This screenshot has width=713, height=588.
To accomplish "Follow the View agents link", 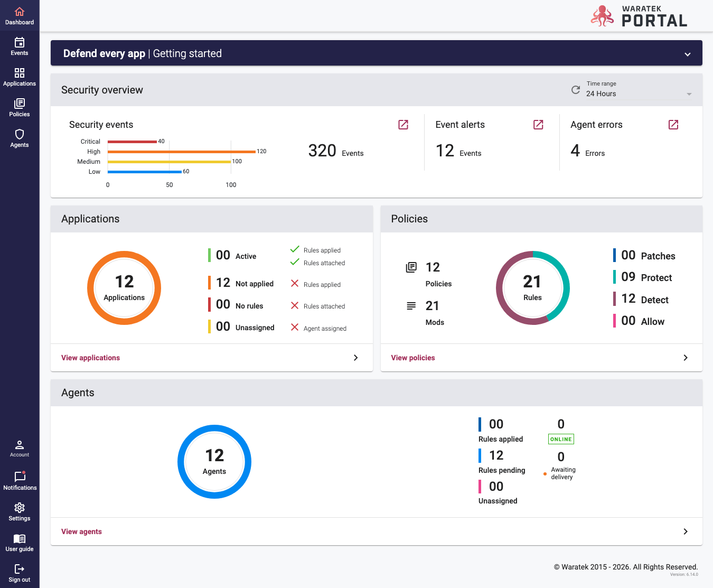I will (81, 531).
